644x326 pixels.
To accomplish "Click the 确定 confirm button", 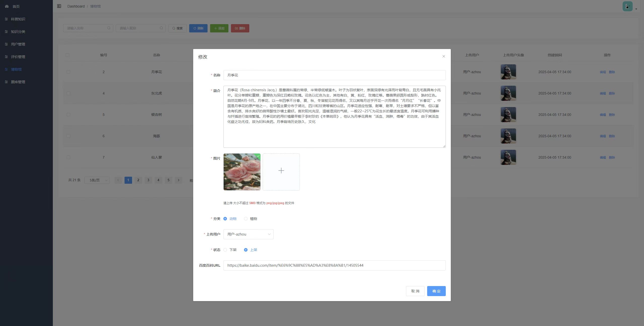I will (x=436, y=291).
